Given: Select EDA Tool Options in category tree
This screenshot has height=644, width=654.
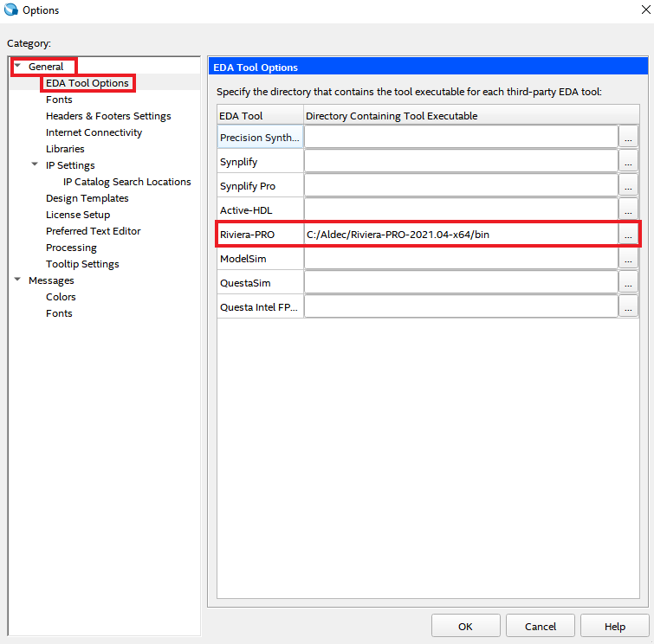Looking at the screenshot, I should click(87, 83).
